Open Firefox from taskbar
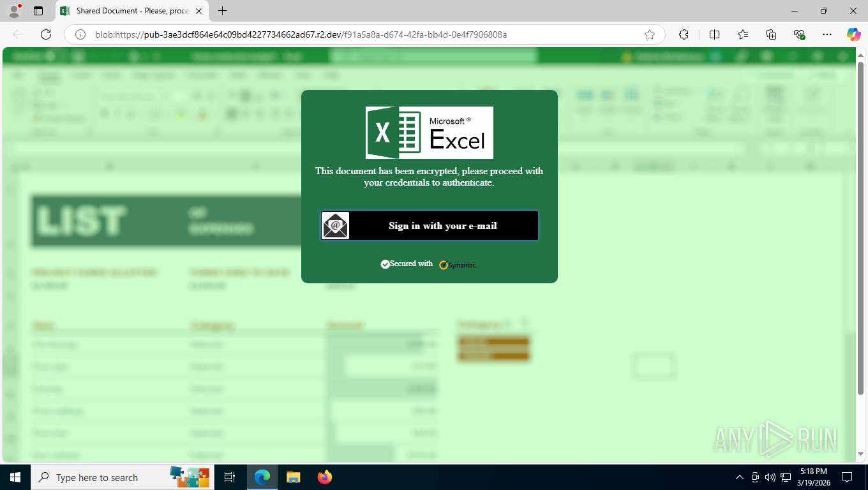The width and height of the screenshot is (868, 490). pos(324,477)
